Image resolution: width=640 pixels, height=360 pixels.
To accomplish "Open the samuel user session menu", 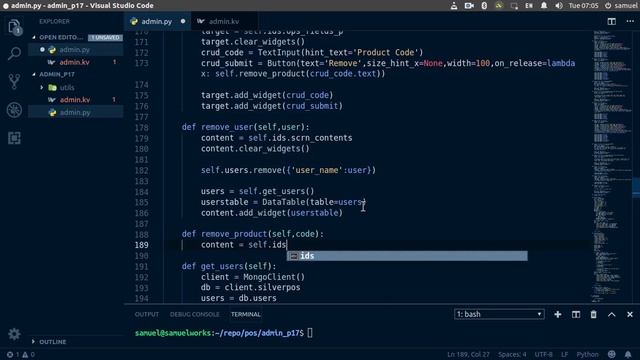I will (621, 5).
